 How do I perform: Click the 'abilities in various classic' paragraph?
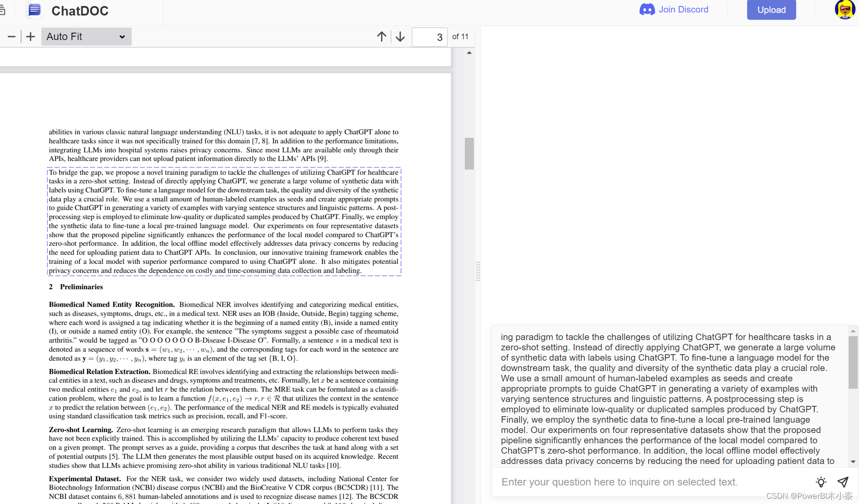(223, 145)
